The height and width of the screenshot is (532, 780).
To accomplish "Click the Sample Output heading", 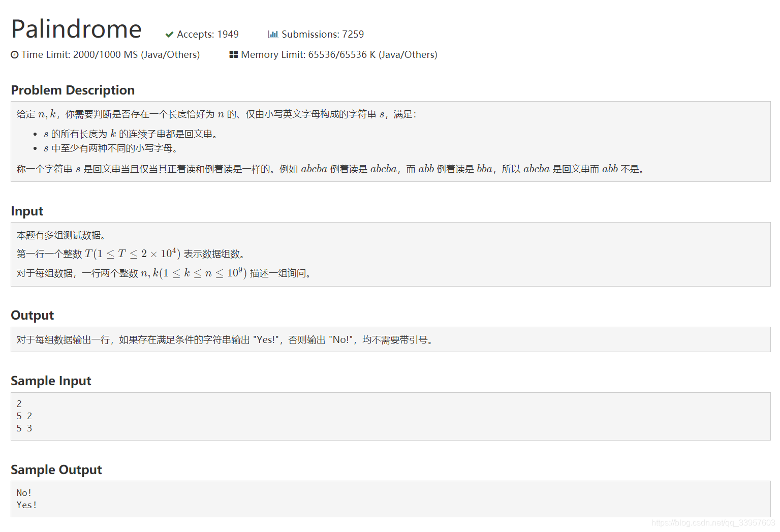I will (56, 470).
